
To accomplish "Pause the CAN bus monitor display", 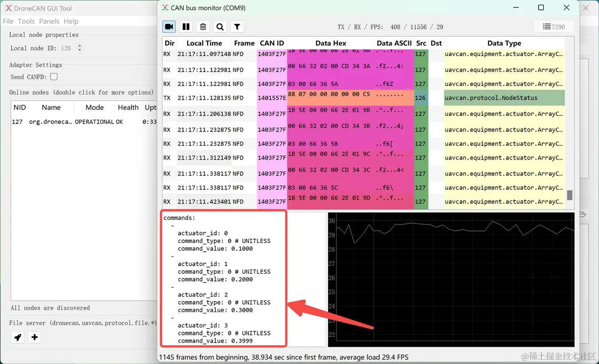I will (186, 27).
